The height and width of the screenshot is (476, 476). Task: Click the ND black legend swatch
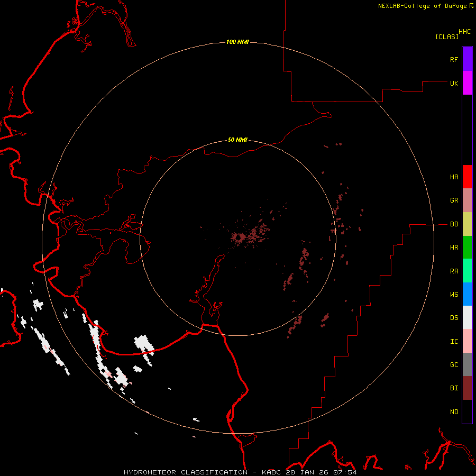pyautogui.click(x=467, y=411)
